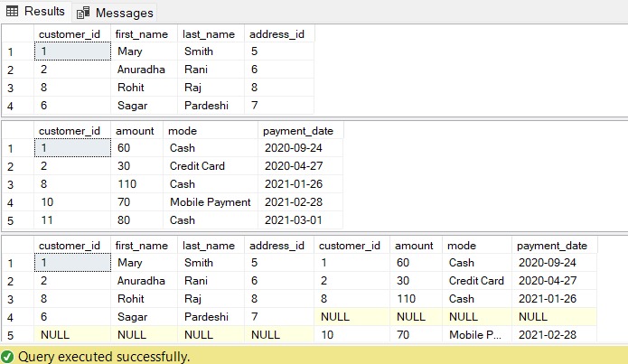Screen dimensions: 628x364
Task: Click joined table's payment_date column header
Action: pos(555,245)
